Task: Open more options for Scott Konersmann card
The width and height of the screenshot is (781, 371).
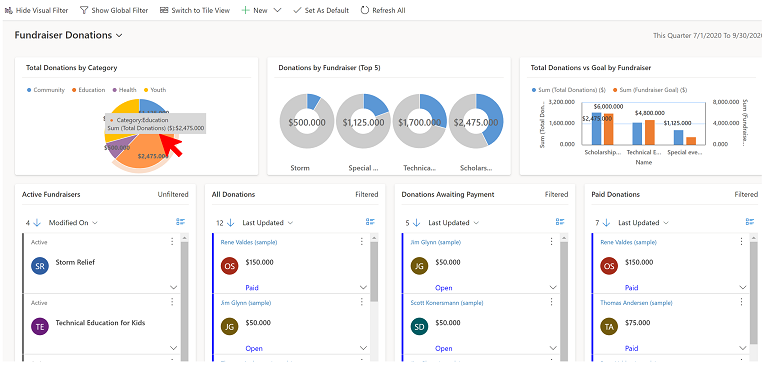Action: click(551, 302)
